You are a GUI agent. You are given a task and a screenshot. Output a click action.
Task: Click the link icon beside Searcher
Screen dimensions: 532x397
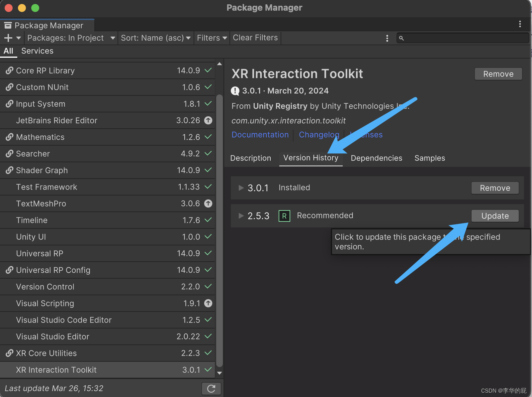click(9, 154)
